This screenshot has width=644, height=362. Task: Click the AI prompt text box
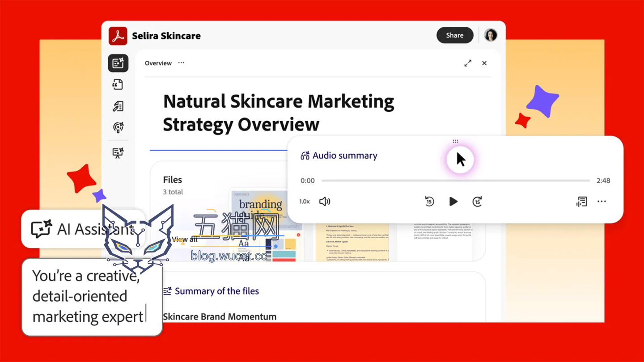pos(92,297)
